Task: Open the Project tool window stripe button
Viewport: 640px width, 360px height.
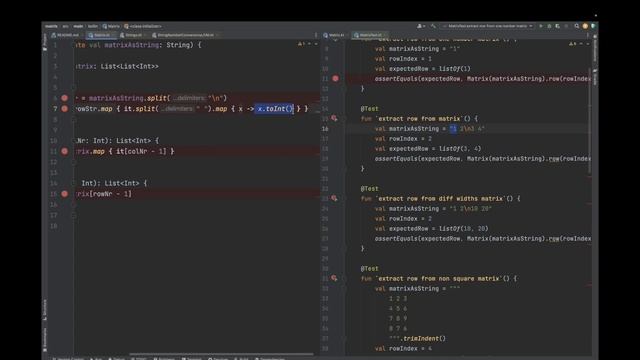Action: click(45, 42)
